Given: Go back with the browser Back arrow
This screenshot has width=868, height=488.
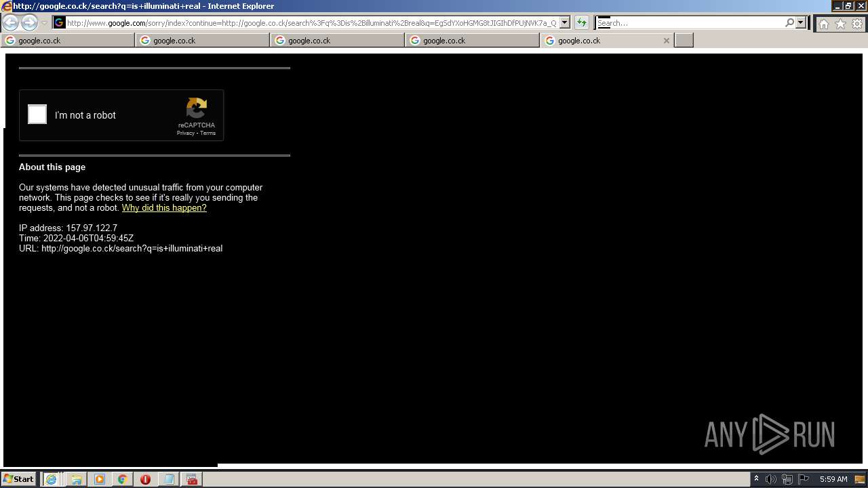Looking at the screenshot, I should click(11, 22).
